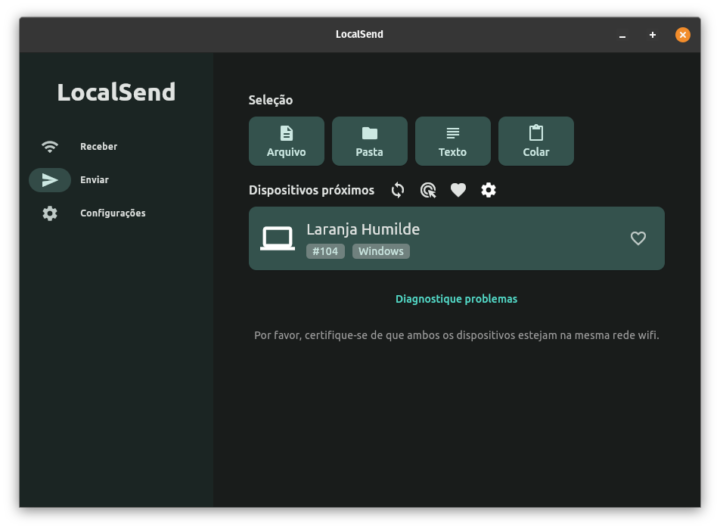Image resolution: width=720 pixels, height=529 pixels.
Task: Select the Enviar tab in sidebar
Action: pyautogui.click(x=94, y=180)
